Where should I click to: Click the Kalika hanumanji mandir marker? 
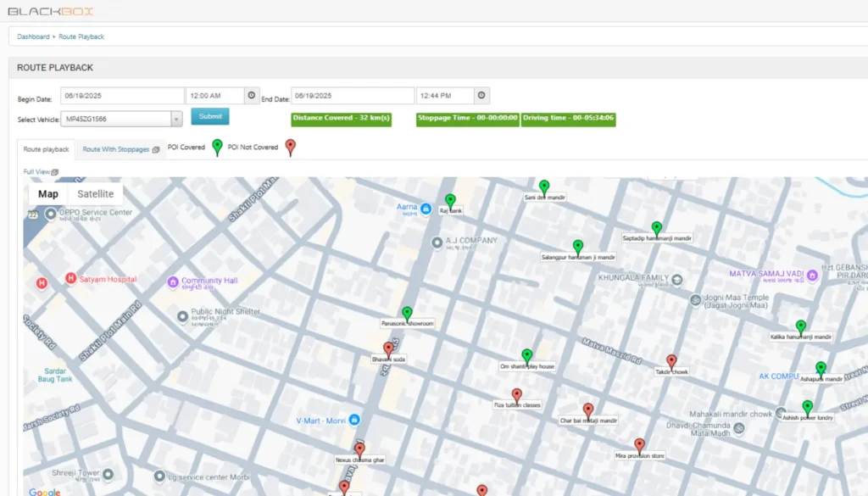800,326
